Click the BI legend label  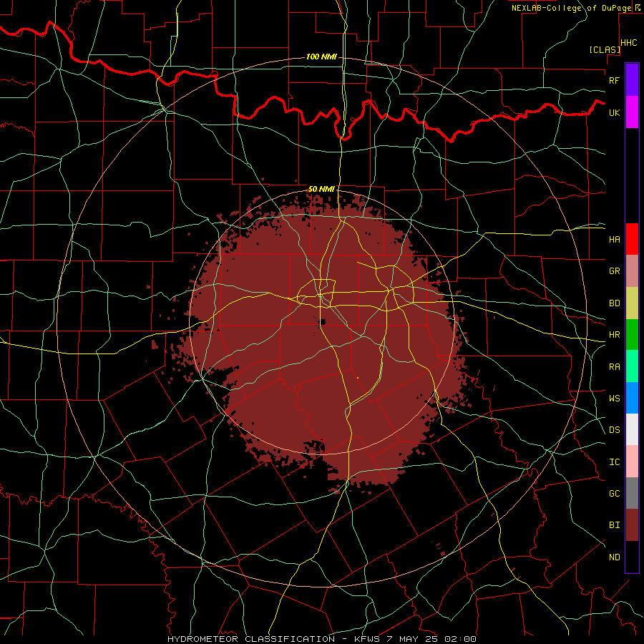click(x=615, y=525)
